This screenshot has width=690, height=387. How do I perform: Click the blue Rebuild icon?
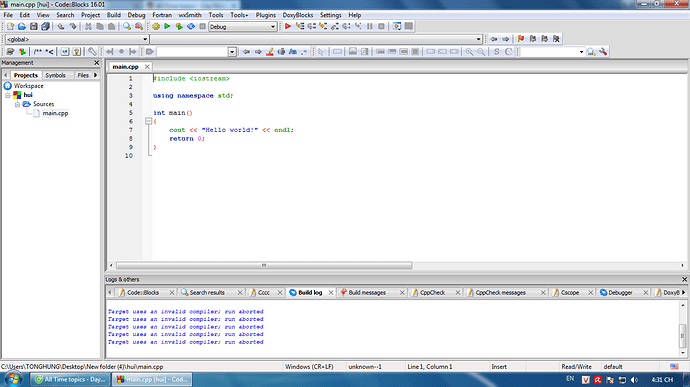pos(191,27)
